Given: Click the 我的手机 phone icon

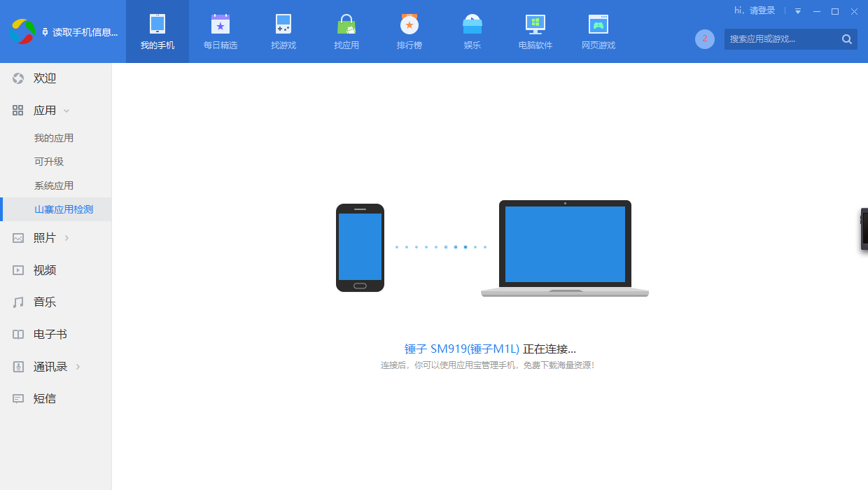Looking at the screenshot, I should 157,24.
